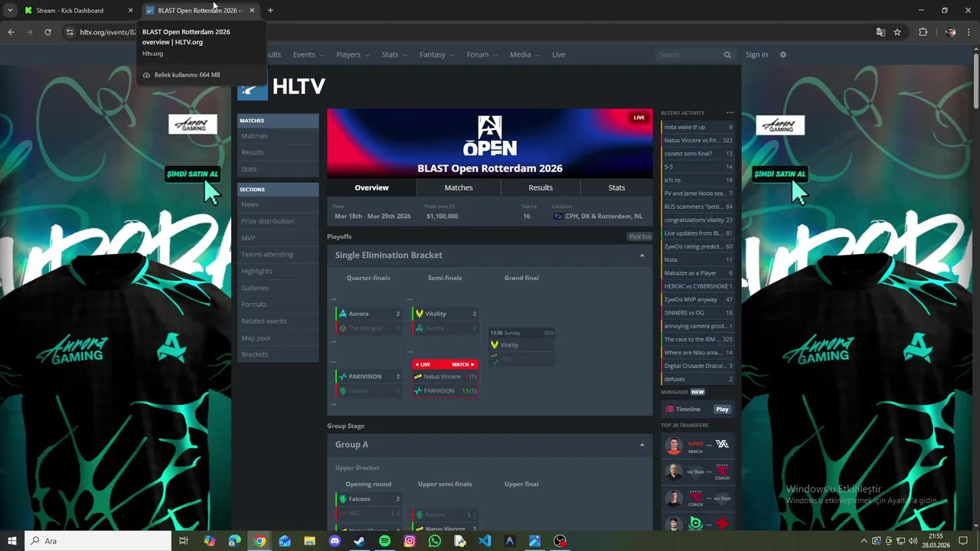This screenshot has width=980, height=551.
Task: Click the HLTV search input field
Action: click(x=689, y=54)
